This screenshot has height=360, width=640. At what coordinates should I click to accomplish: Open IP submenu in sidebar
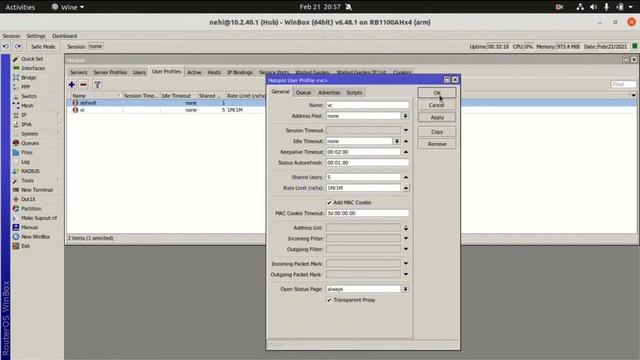point(24,115)
